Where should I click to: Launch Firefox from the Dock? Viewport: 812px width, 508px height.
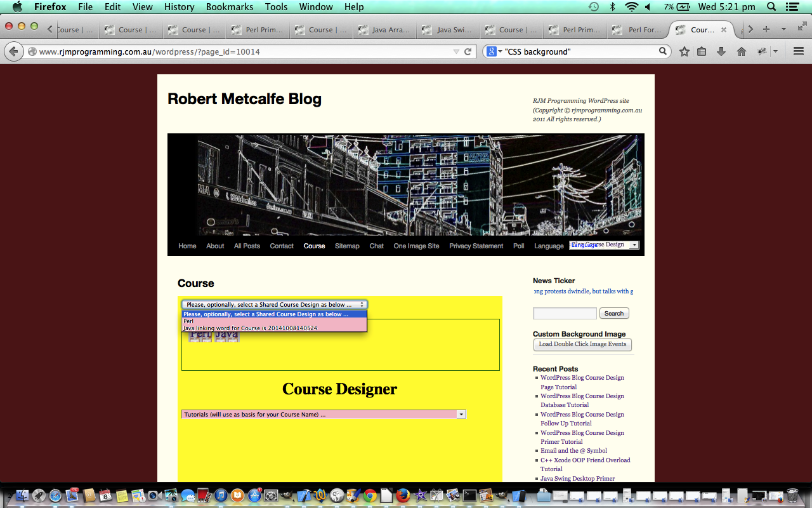403,495
